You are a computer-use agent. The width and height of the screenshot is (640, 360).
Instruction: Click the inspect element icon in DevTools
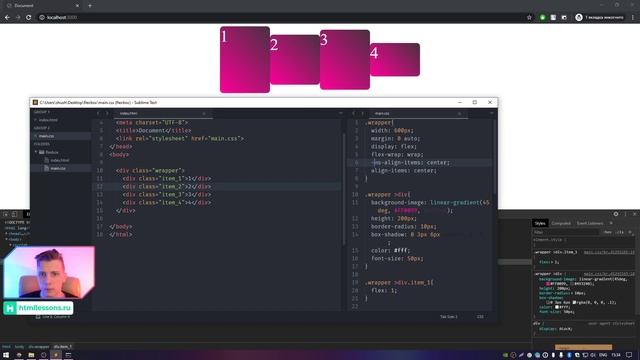click(x=6, y=214)
